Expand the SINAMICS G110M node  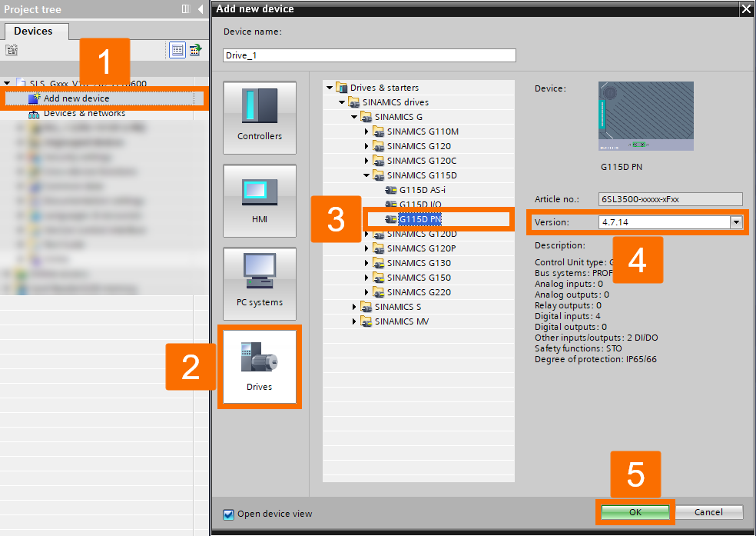366,132
